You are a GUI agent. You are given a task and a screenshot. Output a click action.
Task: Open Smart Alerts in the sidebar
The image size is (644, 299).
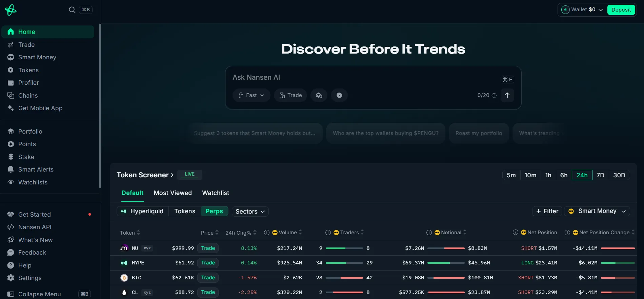pos(47,170)
